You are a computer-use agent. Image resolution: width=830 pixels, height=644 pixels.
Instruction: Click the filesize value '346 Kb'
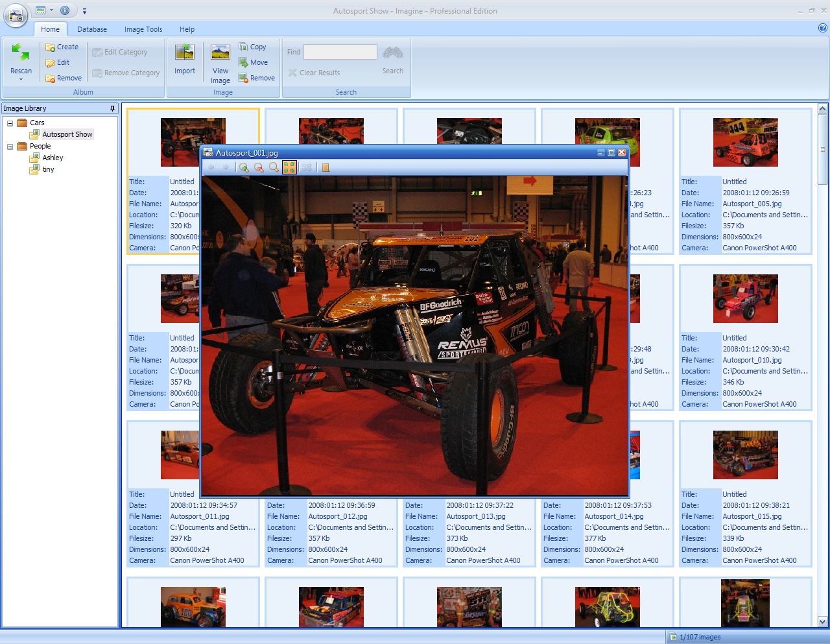(733, 382)
